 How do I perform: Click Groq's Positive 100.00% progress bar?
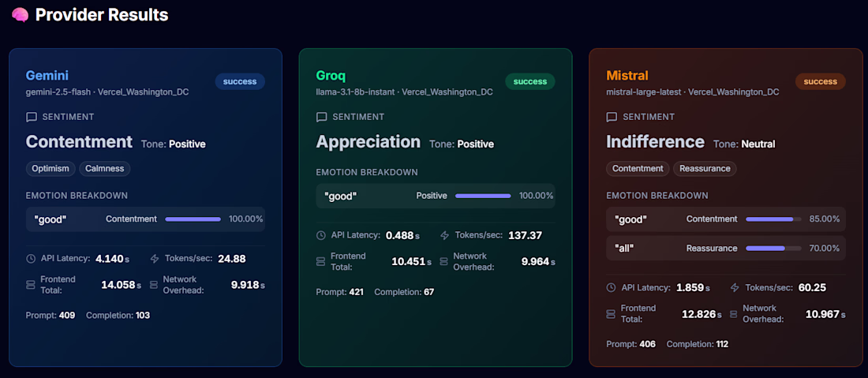(x=483, y=196)
